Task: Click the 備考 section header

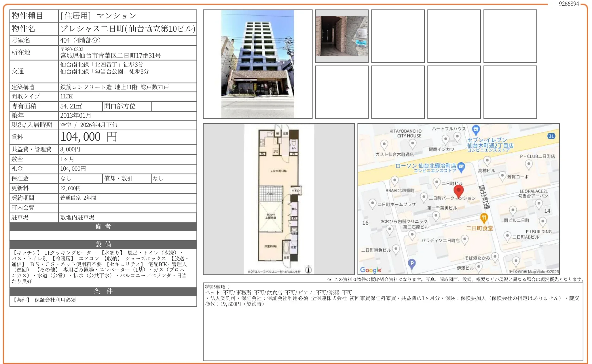Action: coord(103,226)
